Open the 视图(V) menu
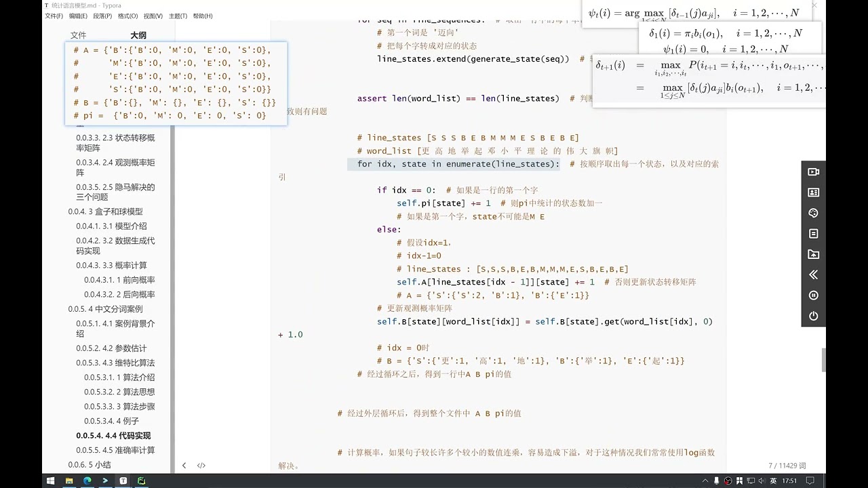Viewport: 868px width, 488px height. tap(153, 16)
